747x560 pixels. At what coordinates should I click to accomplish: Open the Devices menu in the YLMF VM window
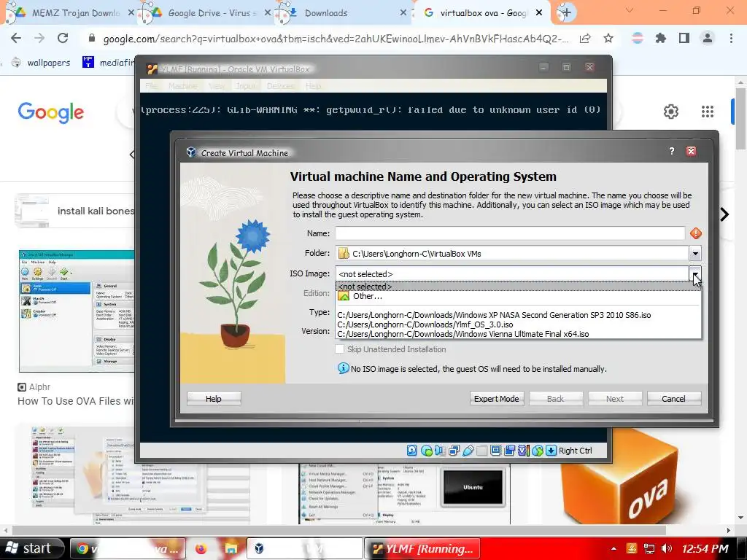[x=280, y=86]
